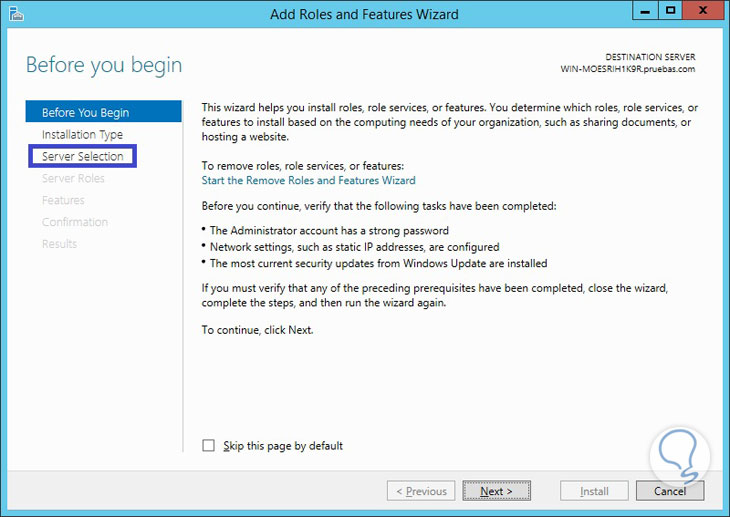
Task: Go to the Installation Type step
Action: 82,134
